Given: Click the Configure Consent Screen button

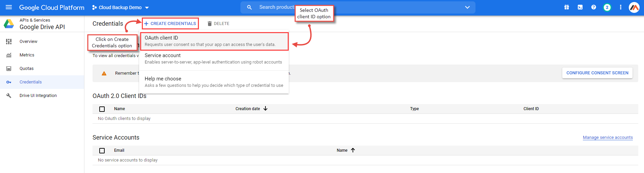Looking at the screenshot, I should click(x=597, y=73).
